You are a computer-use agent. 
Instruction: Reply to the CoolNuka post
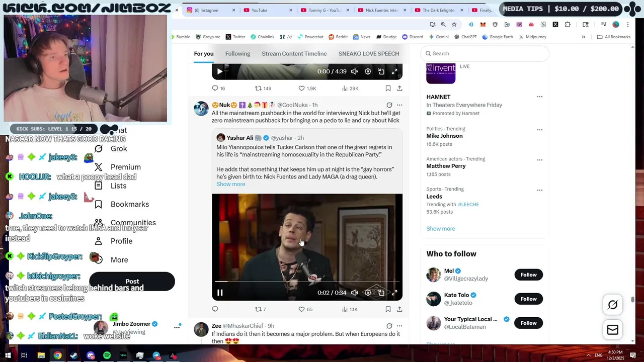(215, 309)
